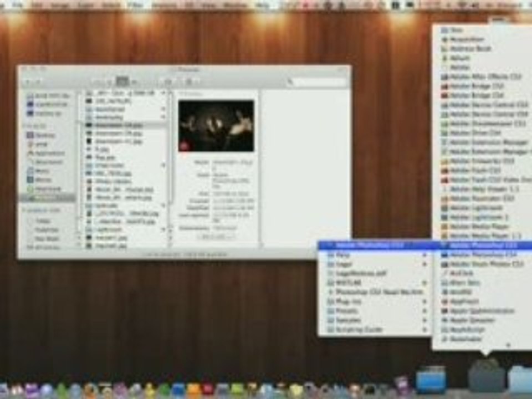The image size is (532, 399).
Task: Open Apple Qadministrator entry
Action: pyautogui.click(x=477, y=311)
